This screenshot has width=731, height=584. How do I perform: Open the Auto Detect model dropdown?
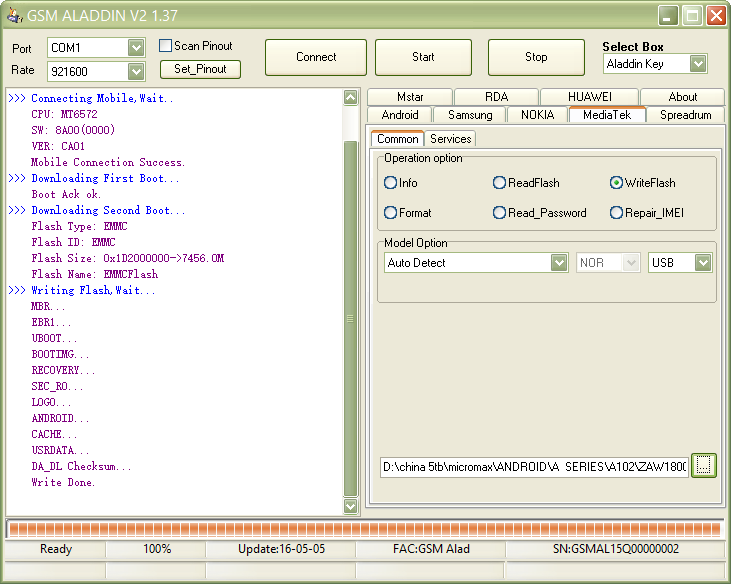tap(559, 263)
